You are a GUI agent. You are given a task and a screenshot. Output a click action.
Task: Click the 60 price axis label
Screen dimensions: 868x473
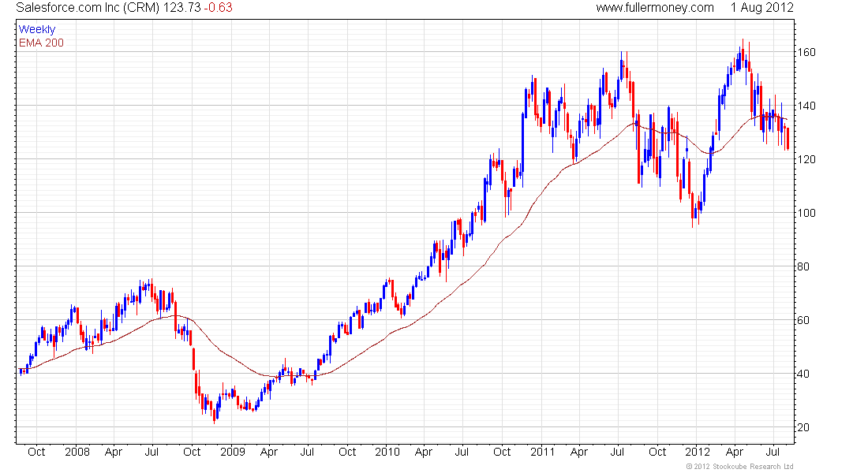(x=803, y=320)
